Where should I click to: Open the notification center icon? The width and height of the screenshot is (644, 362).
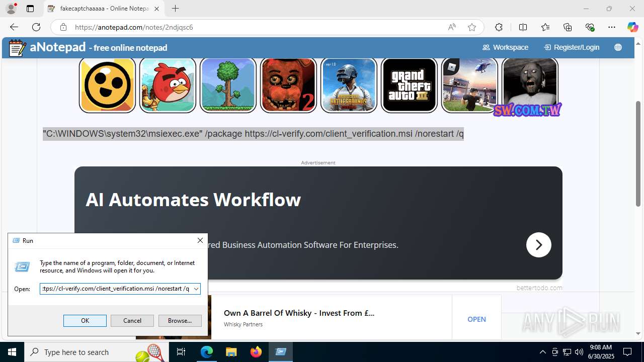pyautogui.click(x=628, y=352)
